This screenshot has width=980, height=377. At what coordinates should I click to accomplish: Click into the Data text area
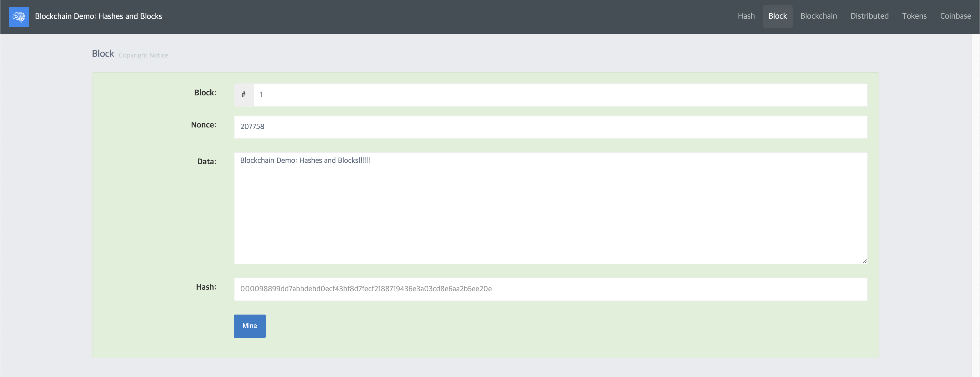tap(550, 208)
